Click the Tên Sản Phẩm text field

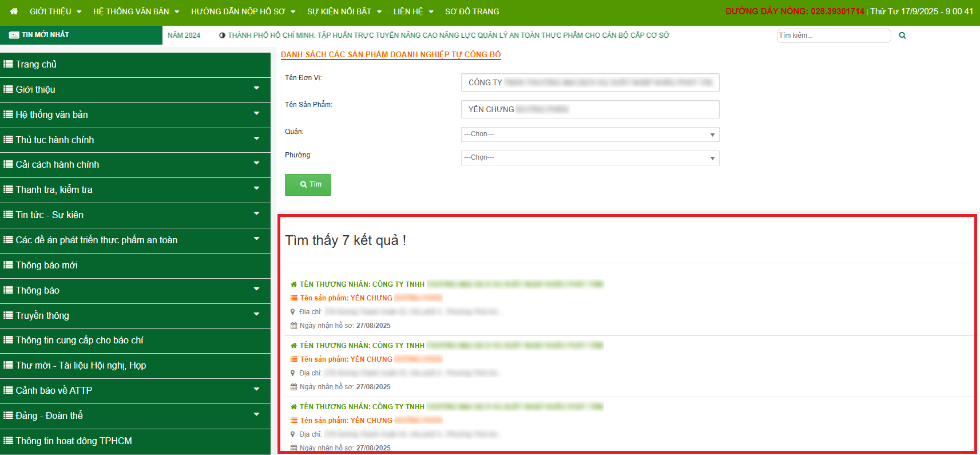(x=590, y=109)
